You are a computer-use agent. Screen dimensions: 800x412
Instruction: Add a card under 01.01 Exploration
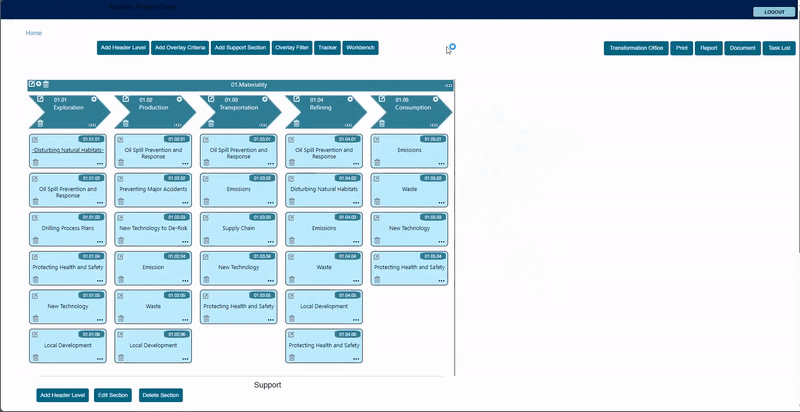(94, 99)
